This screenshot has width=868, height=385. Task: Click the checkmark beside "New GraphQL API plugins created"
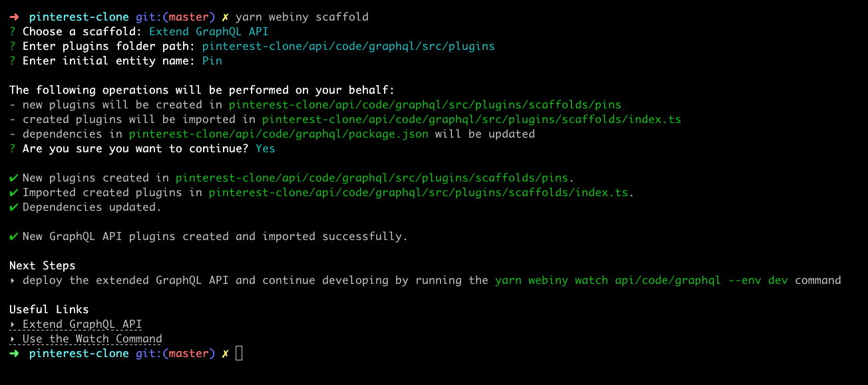[x=13, y=236]
